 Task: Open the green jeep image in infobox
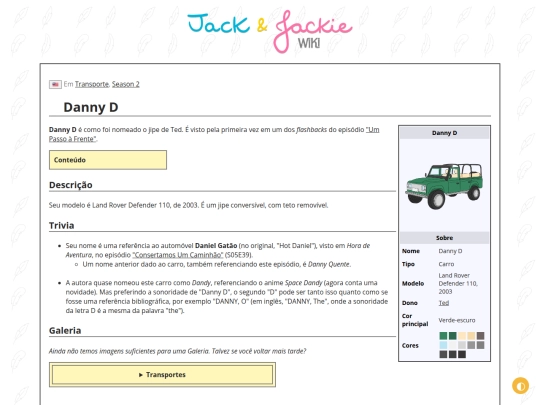[x=444, y=186]
